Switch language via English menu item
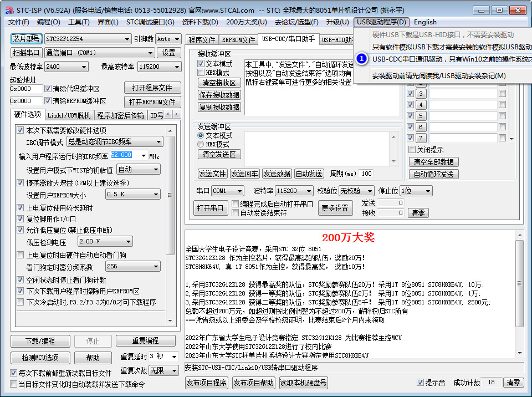This screenshot has width=532, height=397. coord(425,22)
